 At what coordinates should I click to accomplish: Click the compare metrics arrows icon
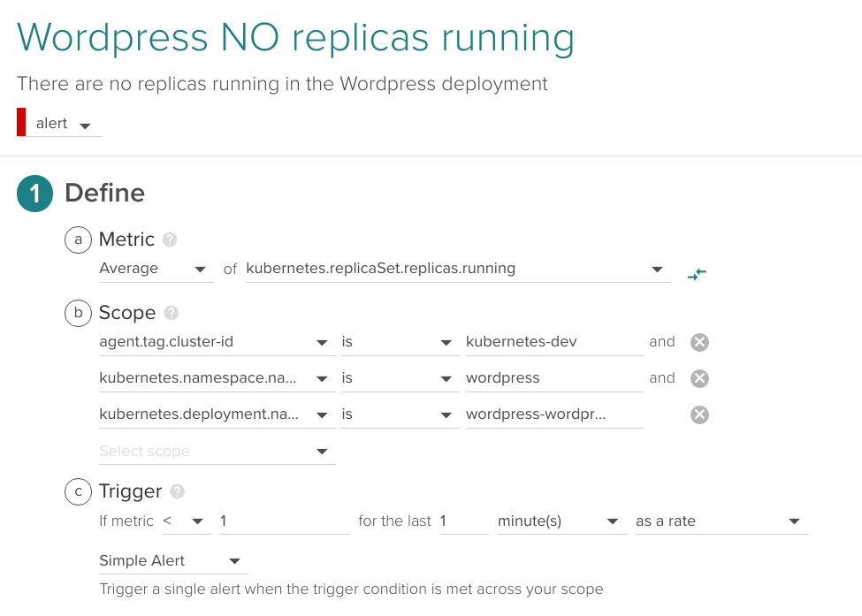[697, 274]
